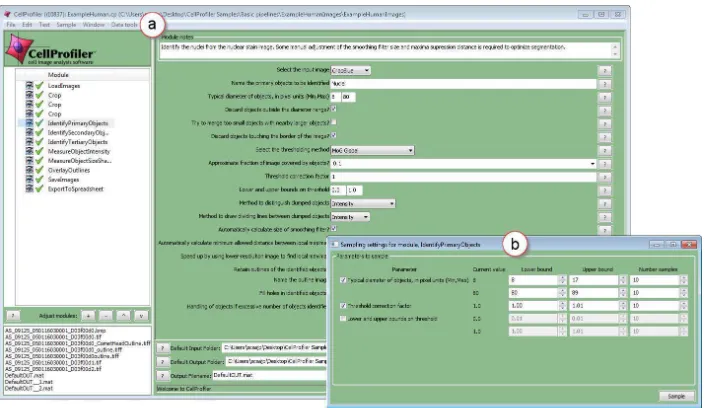Click the green checkmark beside LoadImages
This screenshot has height=408, width=706.
[x=40, y=85]
